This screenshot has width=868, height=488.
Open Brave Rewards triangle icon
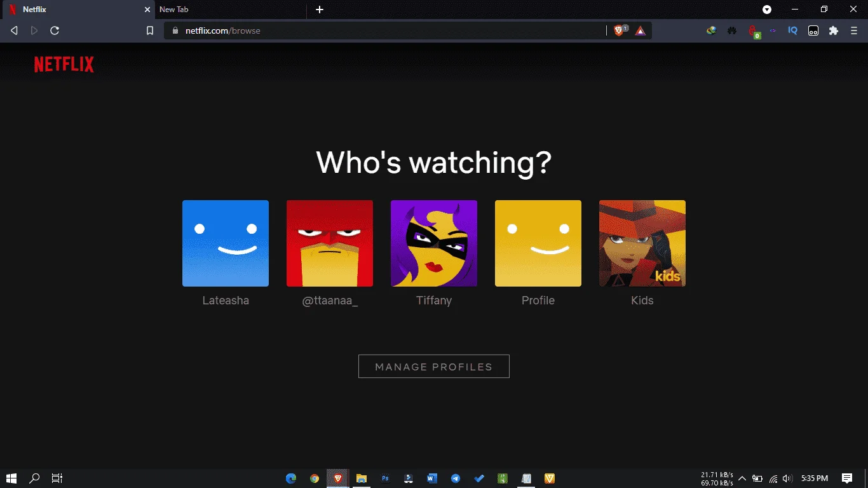coord(641,30)
